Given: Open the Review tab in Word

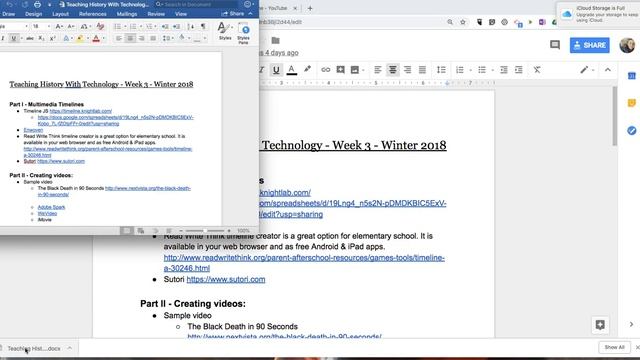Looking at the screenshot, I should point(156,14).
